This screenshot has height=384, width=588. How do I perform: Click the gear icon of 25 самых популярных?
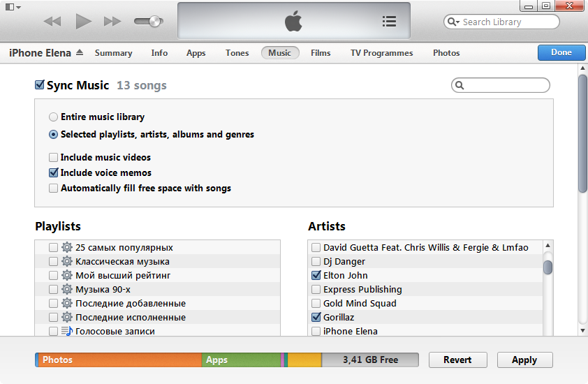67,247
